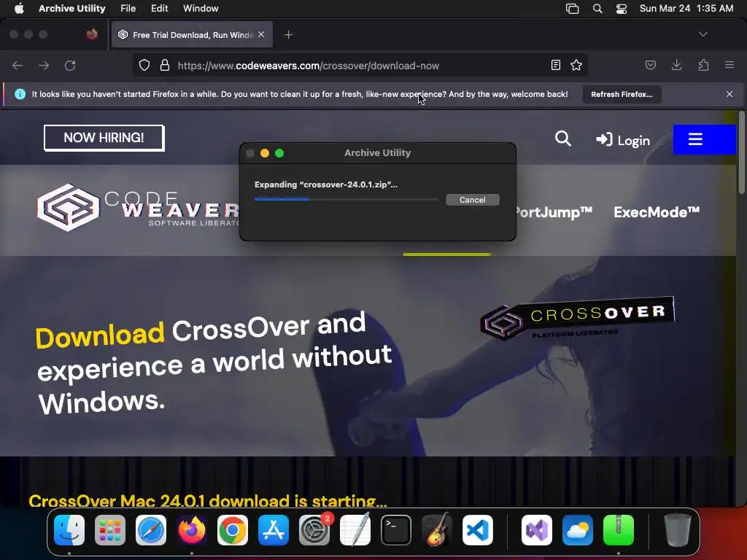Open the Edit menu

tap(159, 8)
